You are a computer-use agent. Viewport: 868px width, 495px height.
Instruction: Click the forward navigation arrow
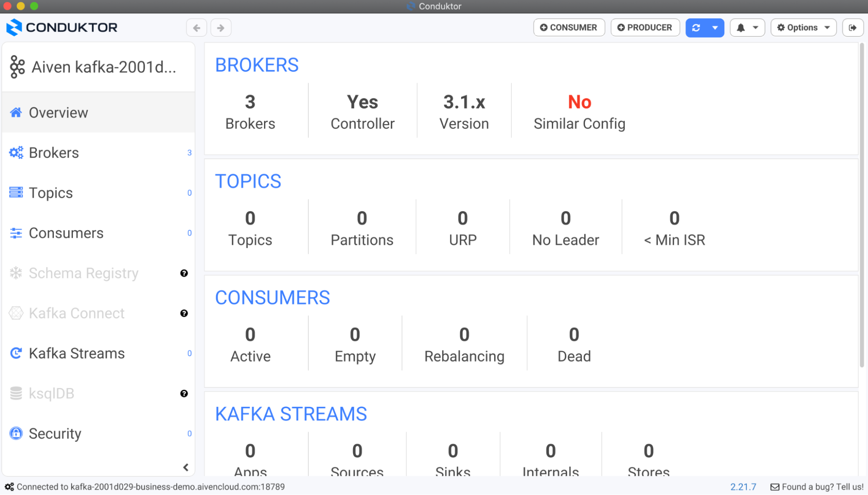pyautogui.click(x=221, y=28)
